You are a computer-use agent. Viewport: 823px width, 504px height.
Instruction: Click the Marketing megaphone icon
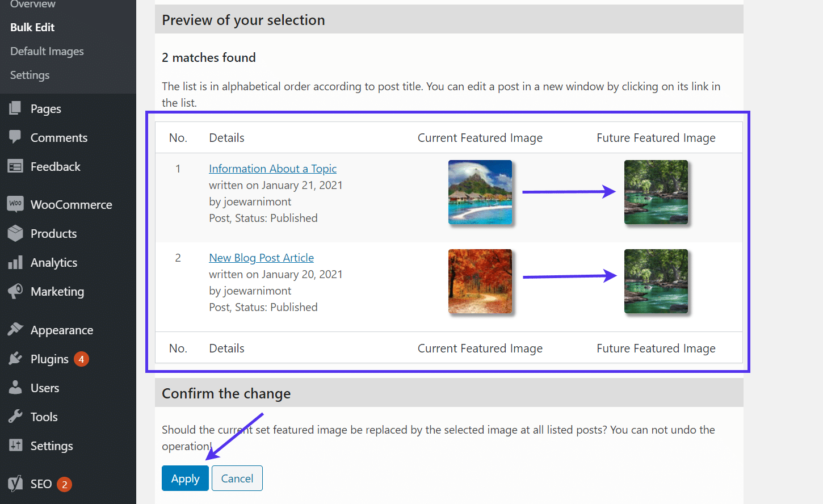pyautogui.click(x=15, y=291)
